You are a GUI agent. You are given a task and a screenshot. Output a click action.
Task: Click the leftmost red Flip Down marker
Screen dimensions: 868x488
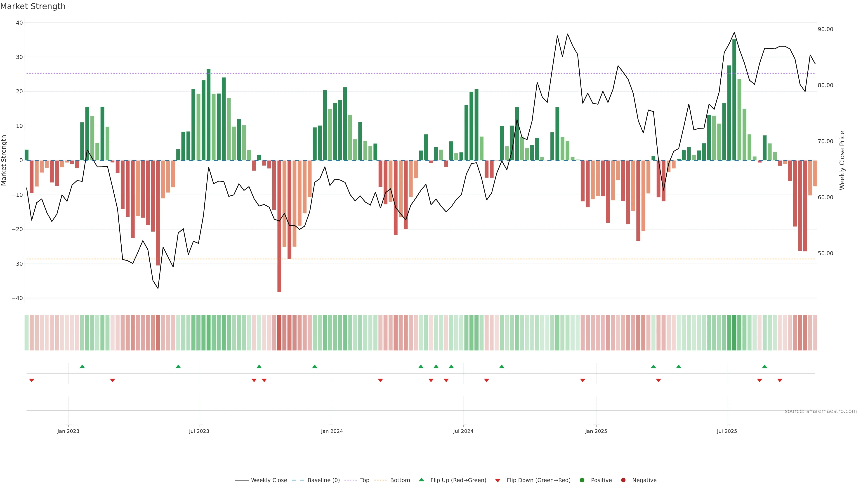pos(32,380)
